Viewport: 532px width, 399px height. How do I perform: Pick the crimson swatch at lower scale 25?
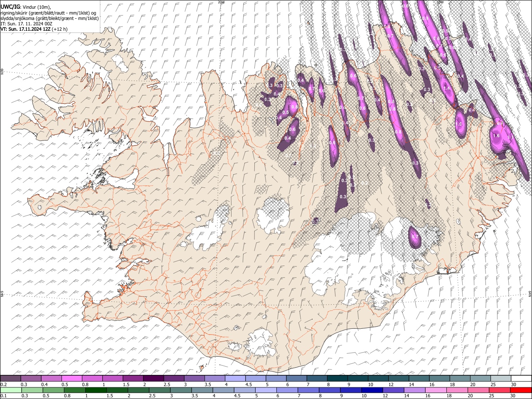pyautogui.click(x=499, y=390)
